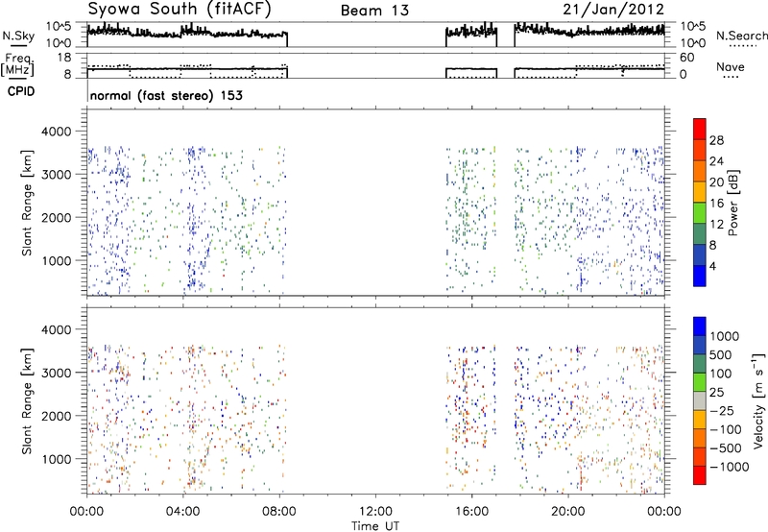Viewport: 768px width, 532px height.
Task: Click the '100' velocity colorbar tick
Action: point(721,374)
